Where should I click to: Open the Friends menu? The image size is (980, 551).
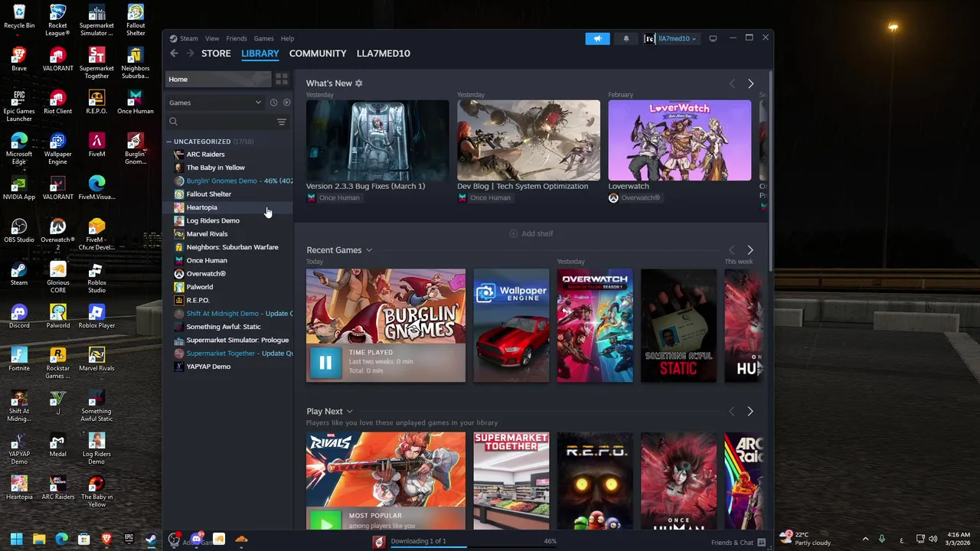(237, 38)
